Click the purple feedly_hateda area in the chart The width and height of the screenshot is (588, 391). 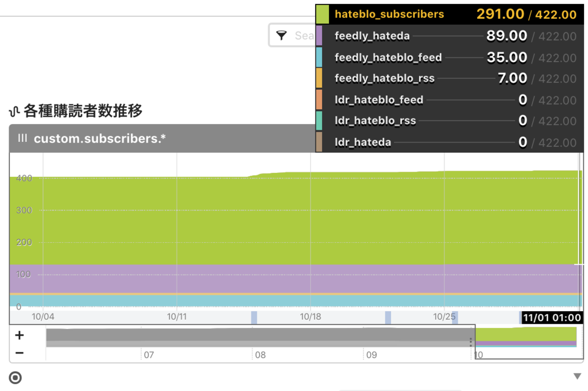click(x=296, y=278)
